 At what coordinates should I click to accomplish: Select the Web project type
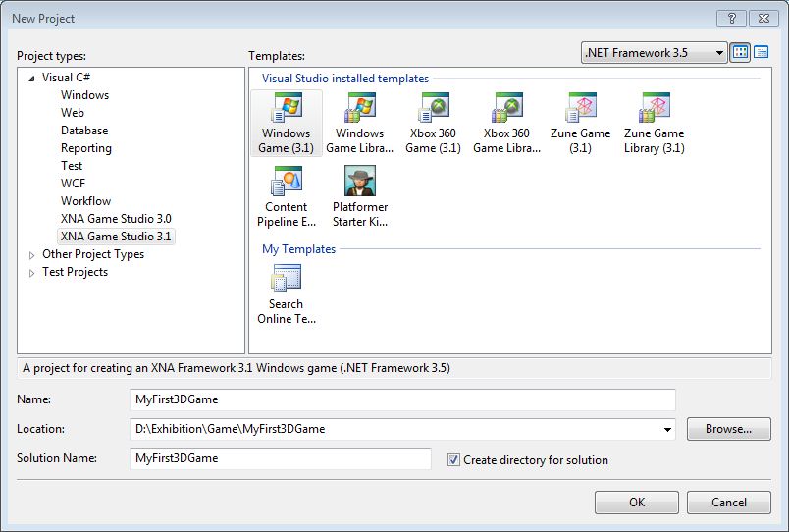point(72,113)
